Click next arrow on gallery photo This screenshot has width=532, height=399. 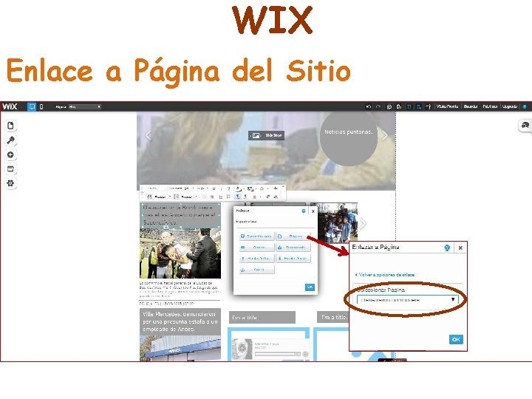pyautogui.click(x=362, y=223)
